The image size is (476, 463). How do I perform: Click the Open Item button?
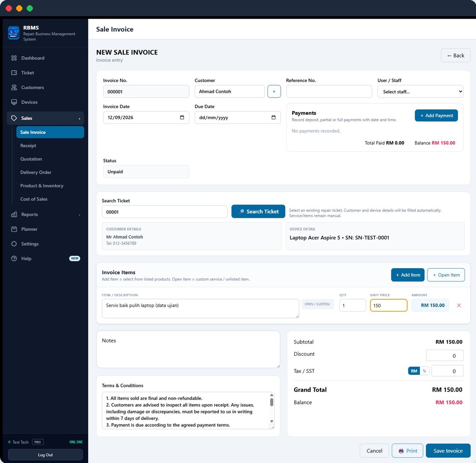pos(446,275)
